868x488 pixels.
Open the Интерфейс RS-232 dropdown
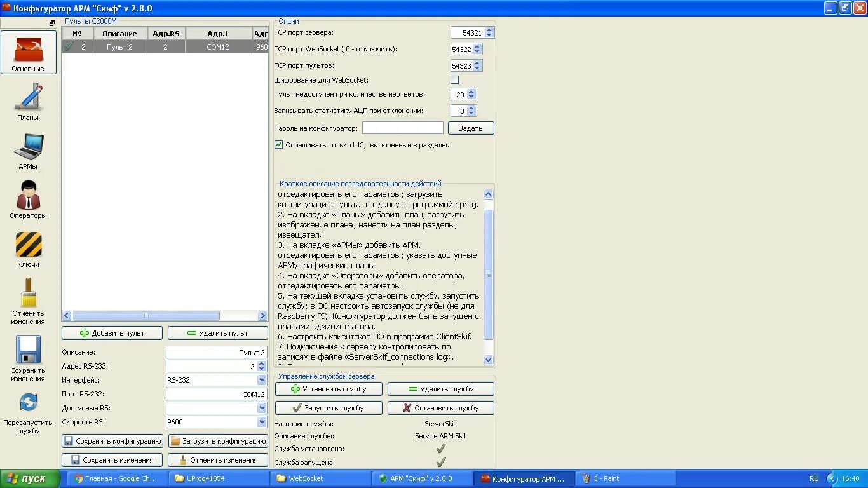click(261, 380)
